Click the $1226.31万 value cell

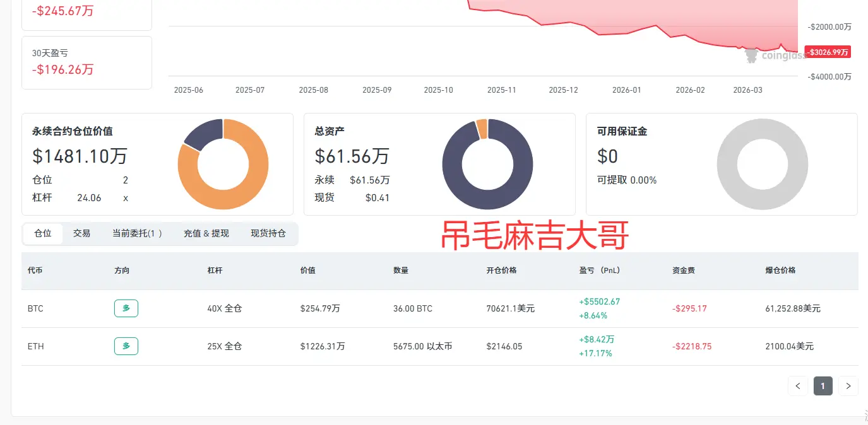coord(323,347)
